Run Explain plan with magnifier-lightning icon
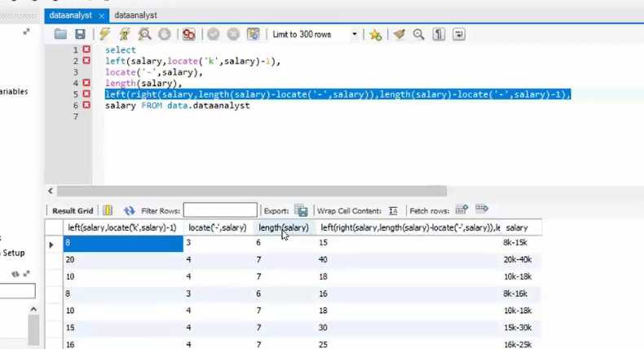 pos(144,34)
